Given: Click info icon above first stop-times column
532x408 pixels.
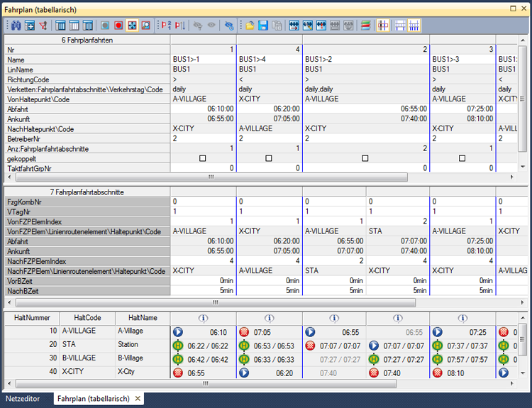Looking at the screenshot, I should [x=202, y=319].
